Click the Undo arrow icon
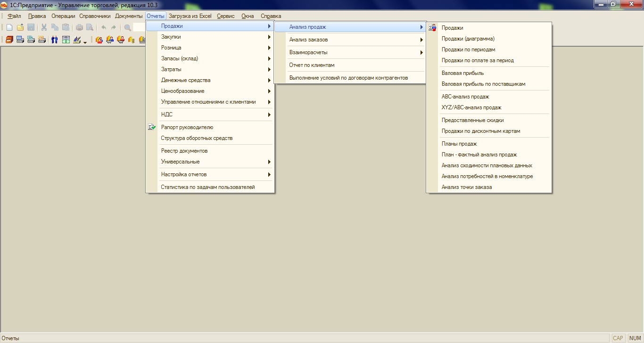The image size is (644, 343). (x=104, y=27)
